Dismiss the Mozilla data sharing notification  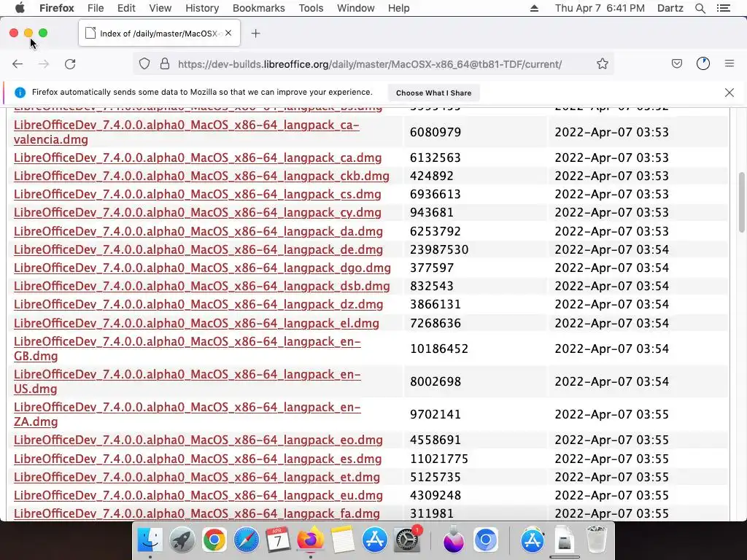[x=729, y=93]
